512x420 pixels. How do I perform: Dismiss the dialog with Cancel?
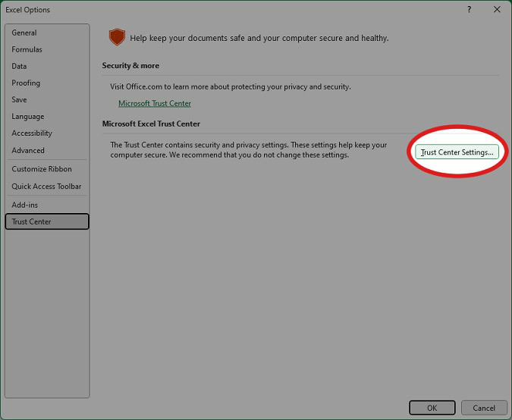tap(484, 408)
